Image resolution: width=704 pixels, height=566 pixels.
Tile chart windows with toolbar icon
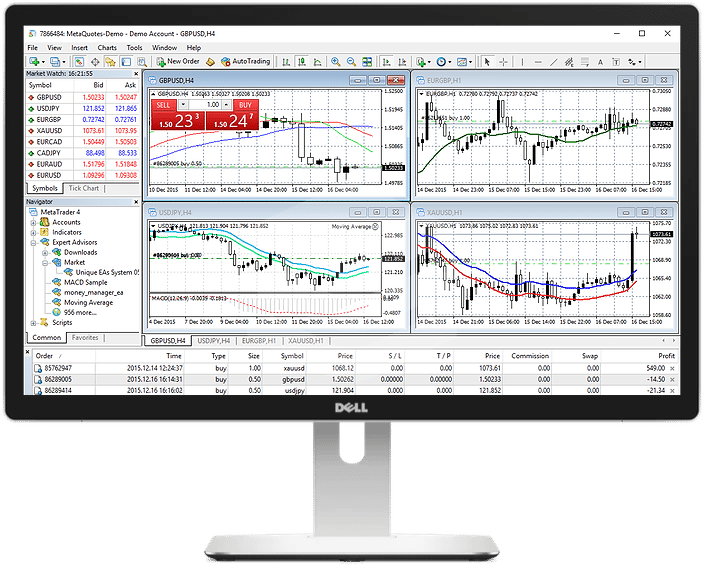click(367, 61)
